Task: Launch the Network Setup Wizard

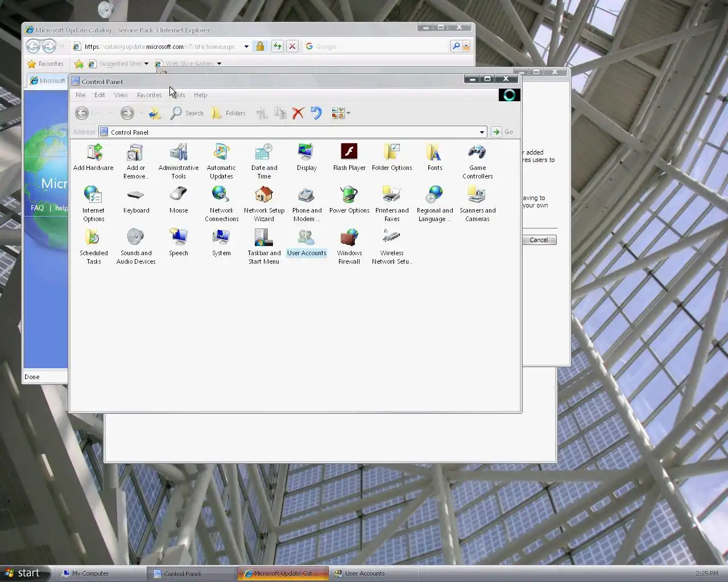Action: [x=264, y=204]
